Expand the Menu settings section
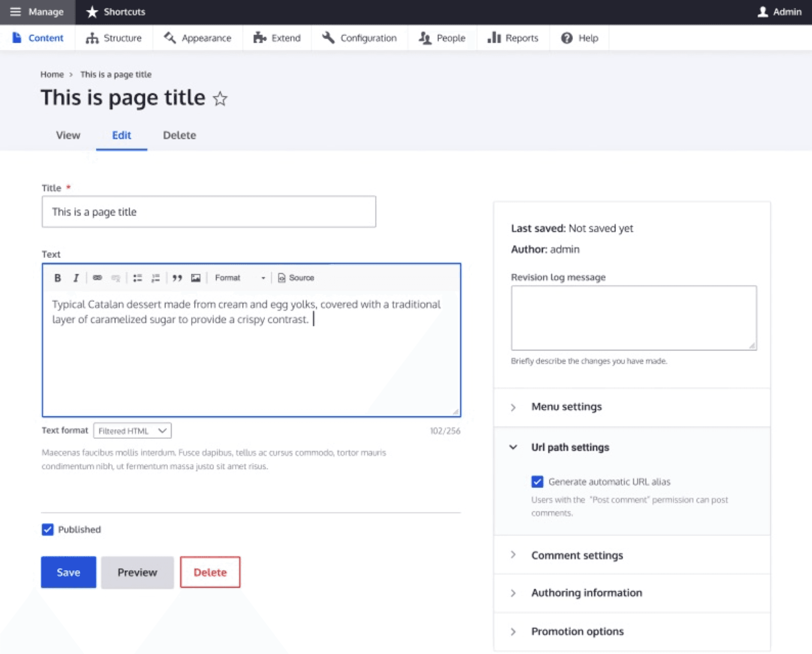The width and height of the screenshot is (812, 654). pos(566,407)
